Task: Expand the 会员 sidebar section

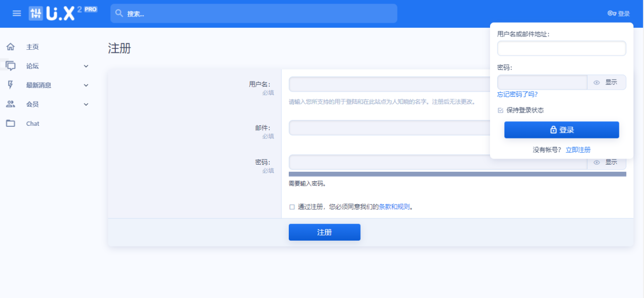Action: point(86,104)
